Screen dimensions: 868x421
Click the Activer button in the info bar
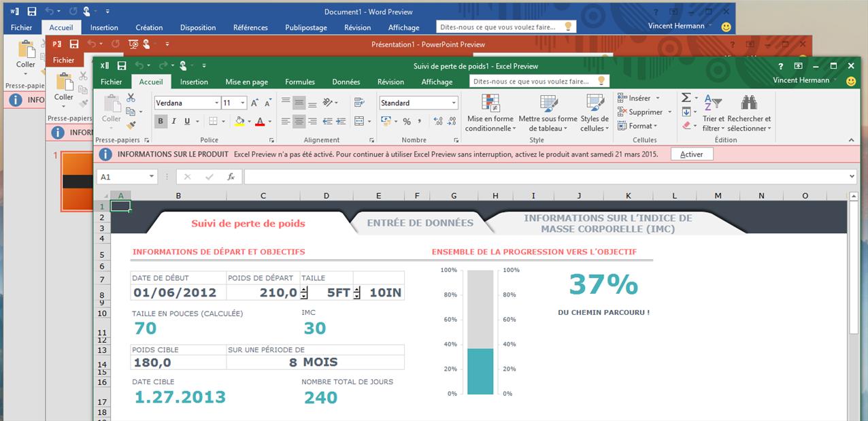[x=691, y=154]
